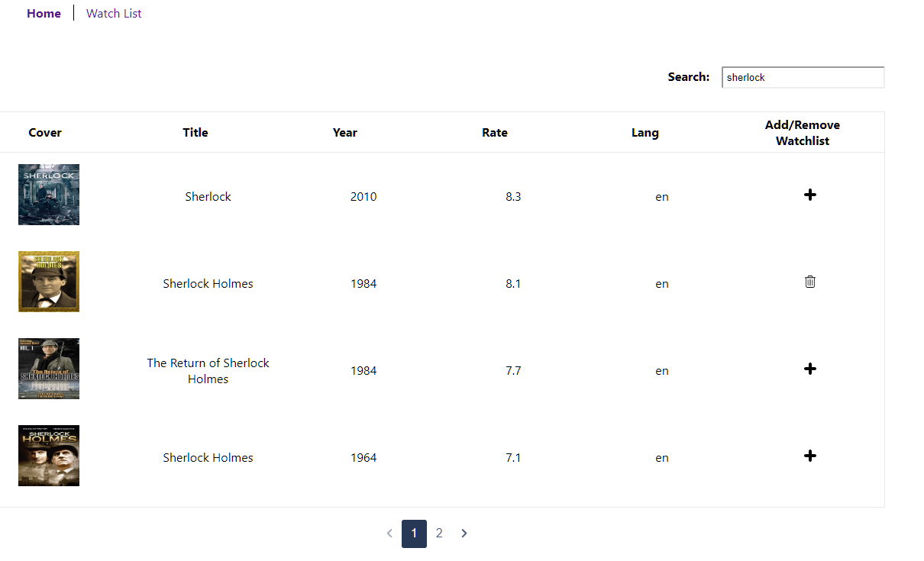Image resolution: width=924 pixels, height=561 pixels.
Task: Click the 8.1 rating value
Action: click(x=513, y=283)
